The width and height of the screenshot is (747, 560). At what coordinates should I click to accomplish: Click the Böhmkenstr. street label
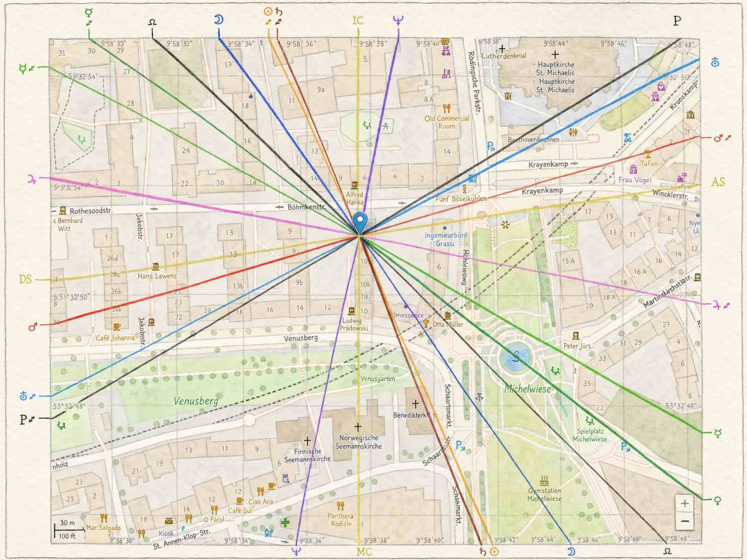click(306, 207)
